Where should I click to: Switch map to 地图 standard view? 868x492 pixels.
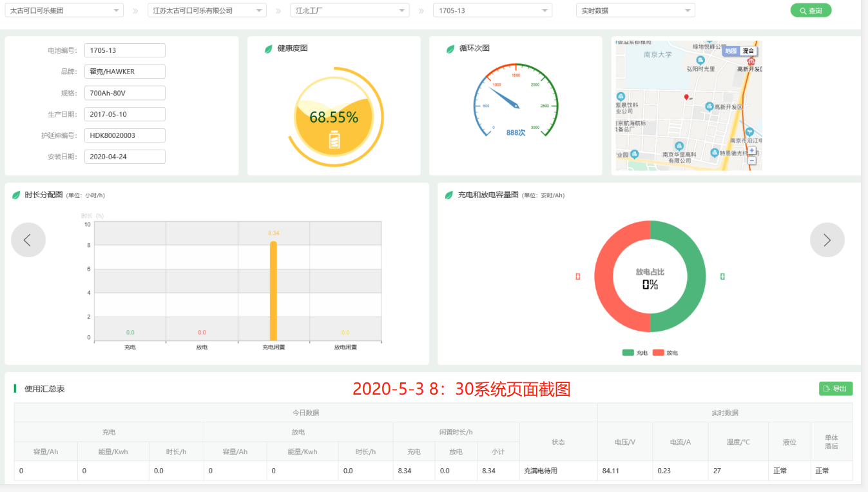click(730, 51)
